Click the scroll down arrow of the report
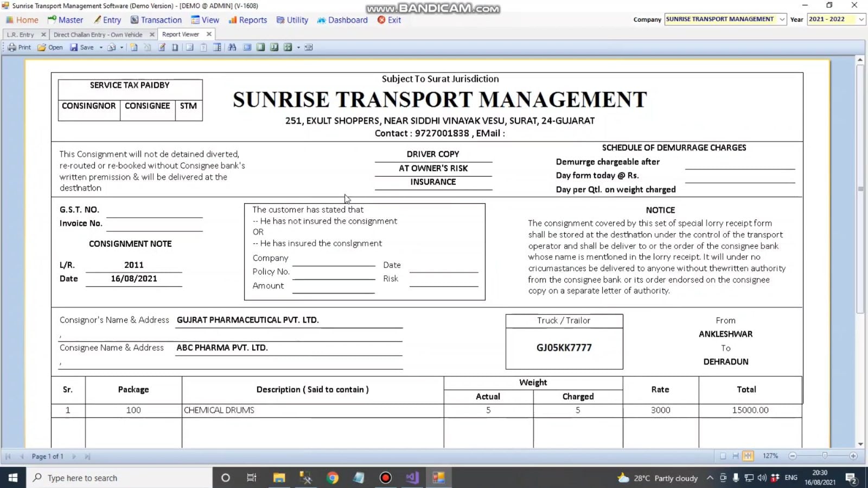 pyautogui.click(x=860, y=444)
